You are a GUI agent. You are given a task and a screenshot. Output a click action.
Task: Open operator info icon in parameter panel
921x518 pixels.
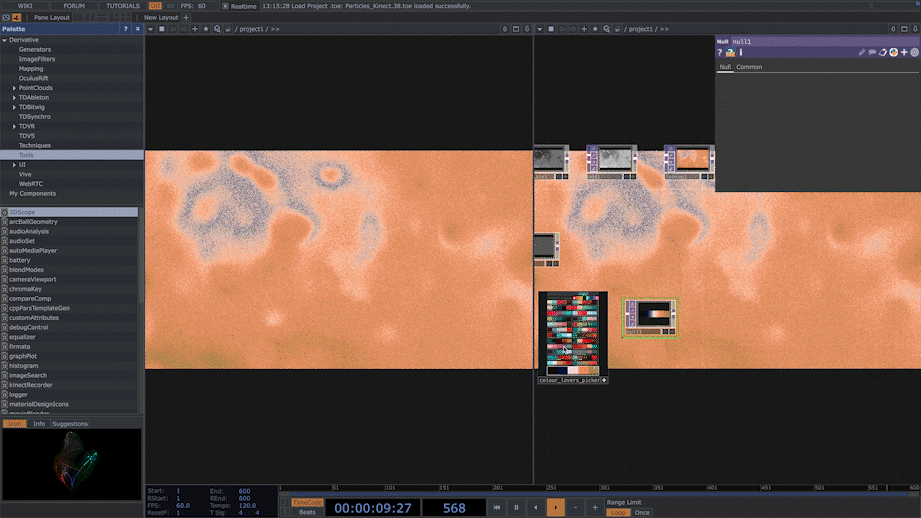click(x=741, y=53)
